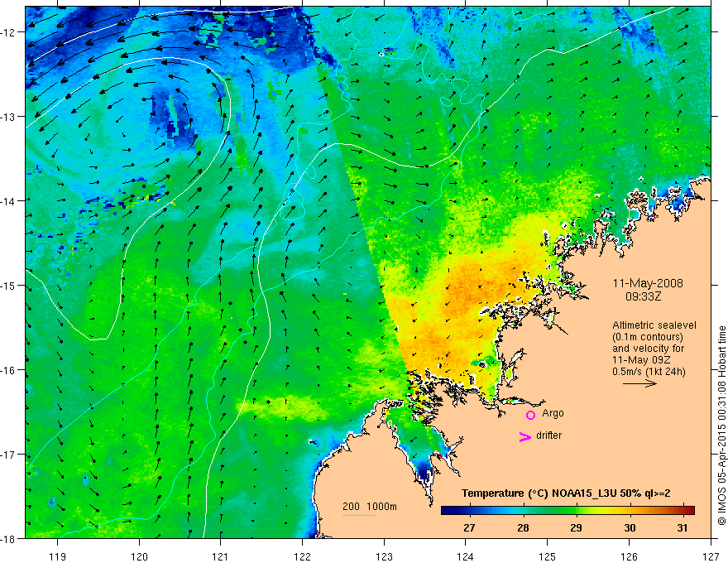This screenshot has height=563, width=728.
Task: Click the colorbar tick label 29
Action: [576, 527]
